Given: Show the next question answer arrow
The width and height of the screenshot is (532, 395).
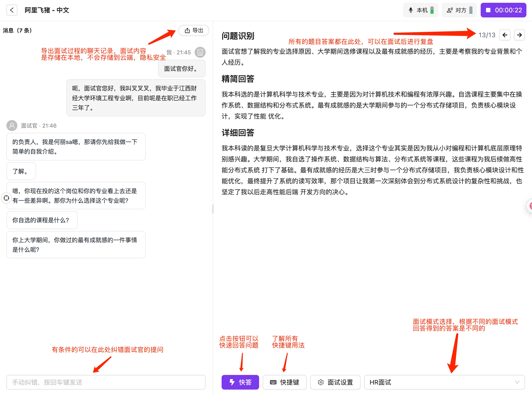Looking at the screenshot, I should (x=519, y=35).
